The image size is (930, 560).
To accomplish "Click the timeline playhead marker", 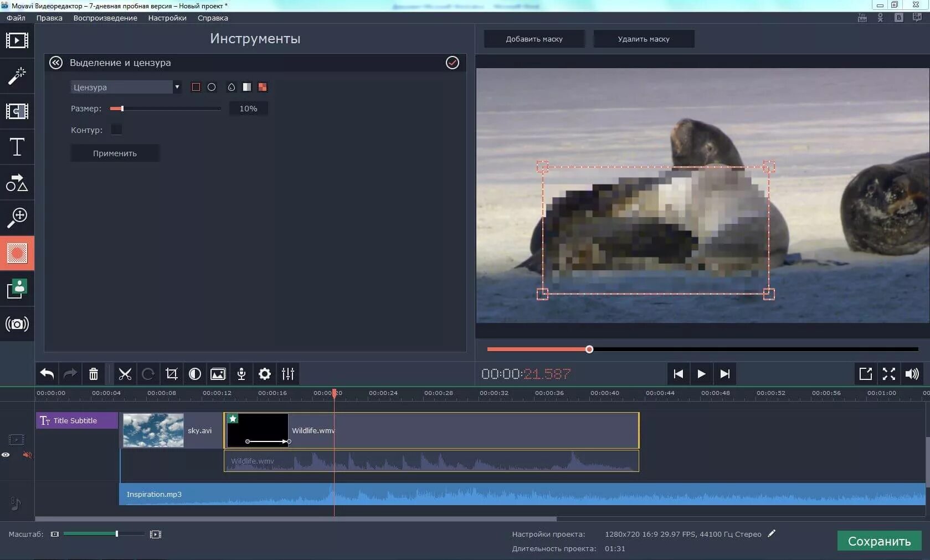I will point(334,393).
